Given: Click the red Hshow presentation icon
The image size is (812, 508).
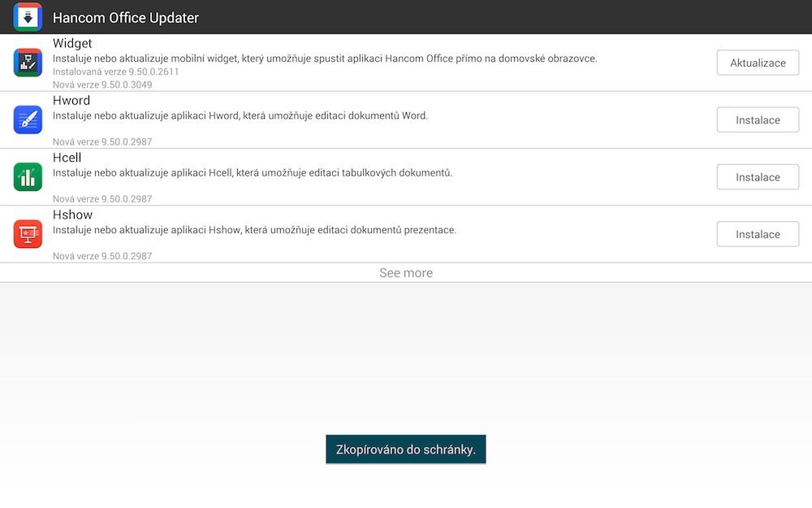Looking at the screenshot, I should point(28,234).
